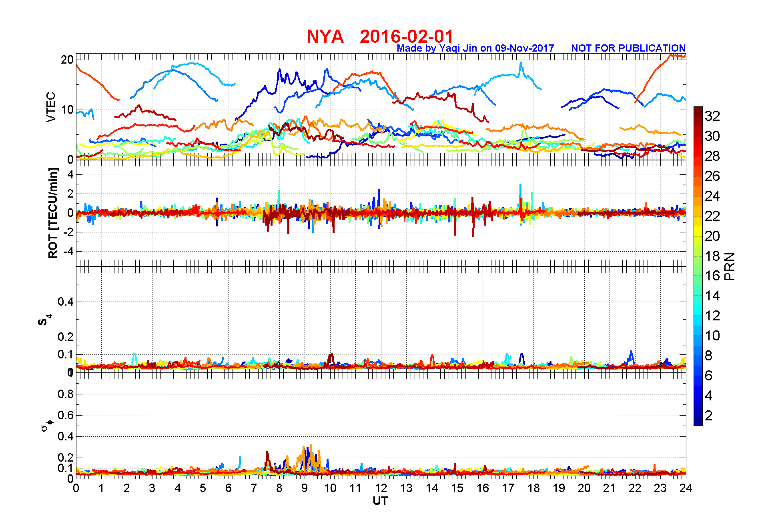
Task: Click colorbar tick label "28"
Action: point(712,156)
